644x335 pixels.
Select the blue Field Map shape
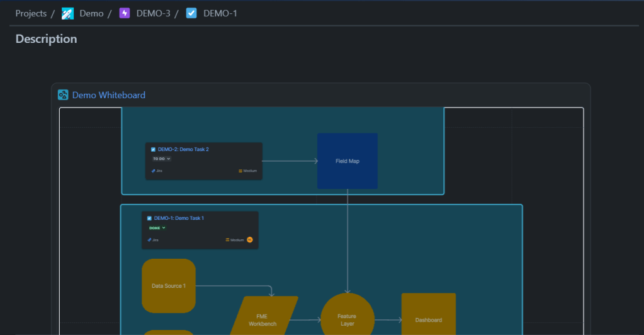click(347, 161)
